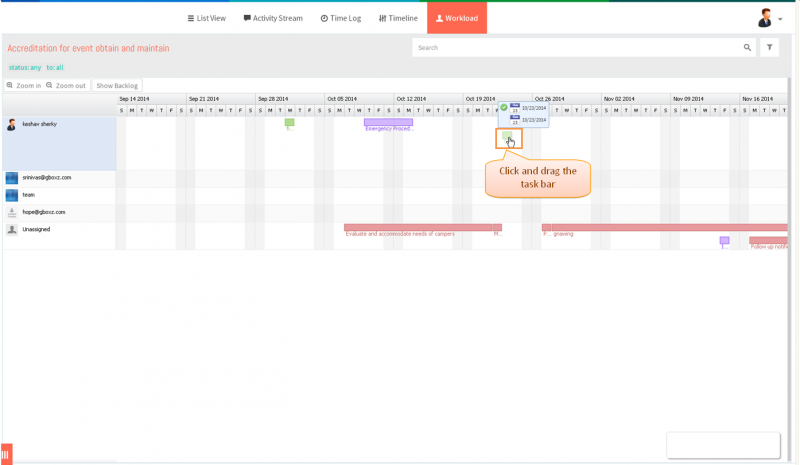This screenshot has height=465, width=800.
Task: Click the Unassigned person icon
Action: coord(12,230)
